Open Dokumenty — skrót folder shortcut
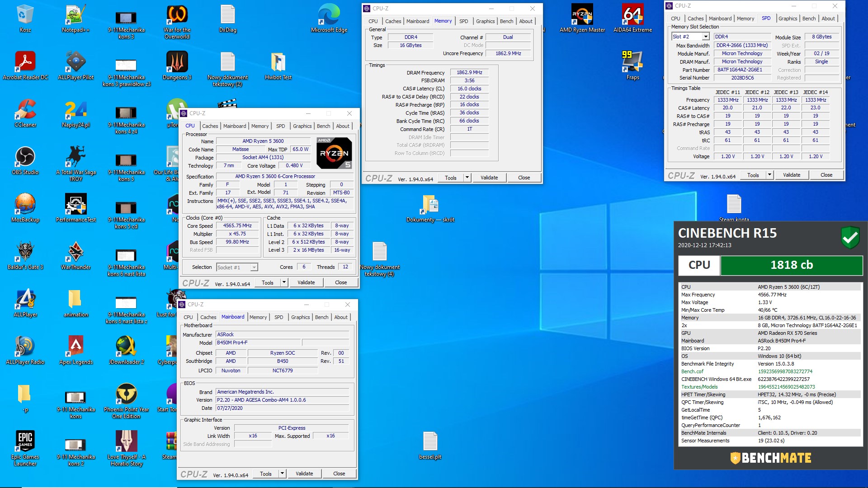Image resolution: width=868 pixels, height=488 pixels. (430, 208)
